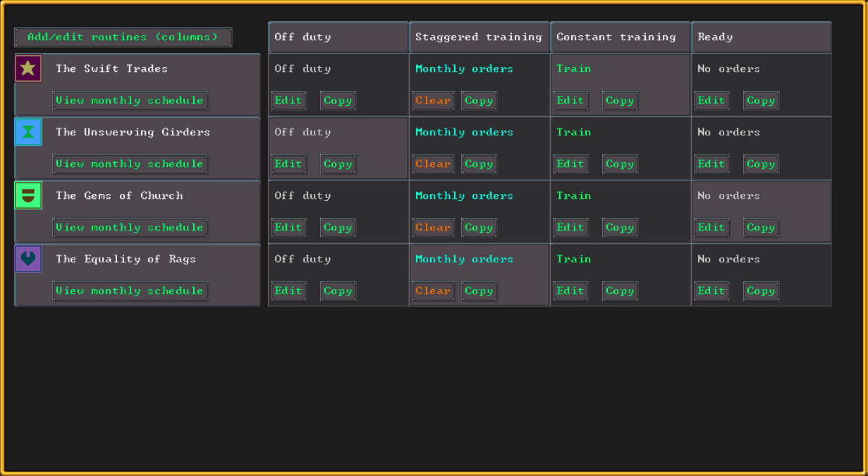Copy Staggered training orders of The Equality of Rags

click(479, 291)
